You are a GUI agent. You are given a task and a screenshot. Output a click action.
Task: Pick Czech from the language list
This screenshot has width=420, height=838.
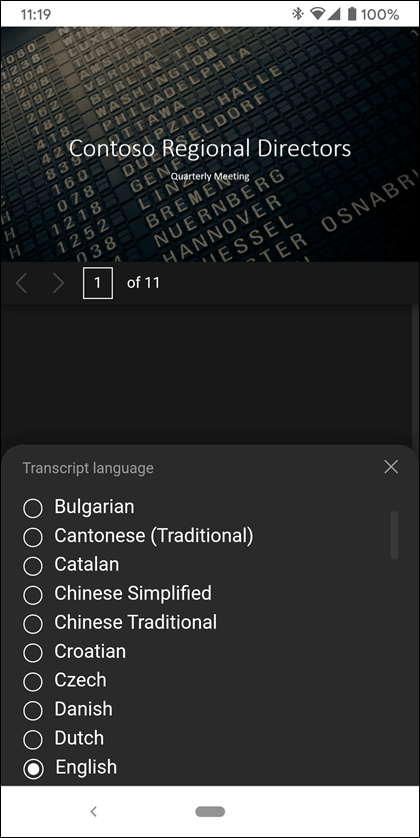point(65,680)
